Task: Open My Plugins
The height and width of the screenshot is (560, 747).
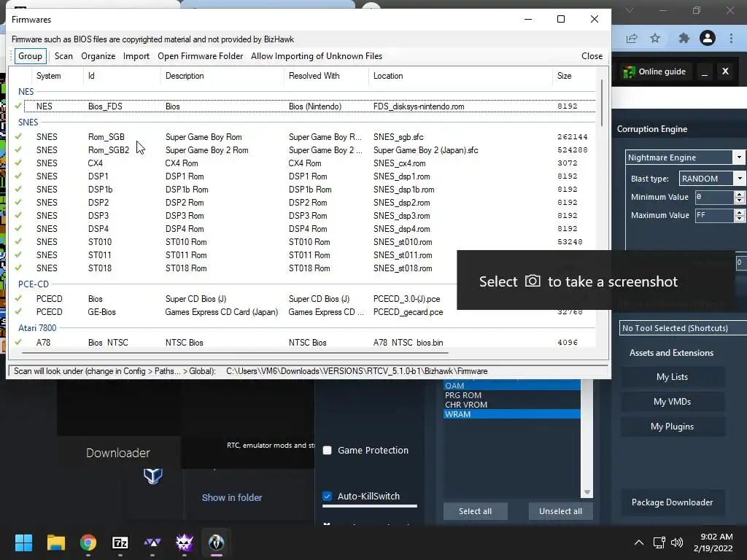Action: tap(672, 426)
